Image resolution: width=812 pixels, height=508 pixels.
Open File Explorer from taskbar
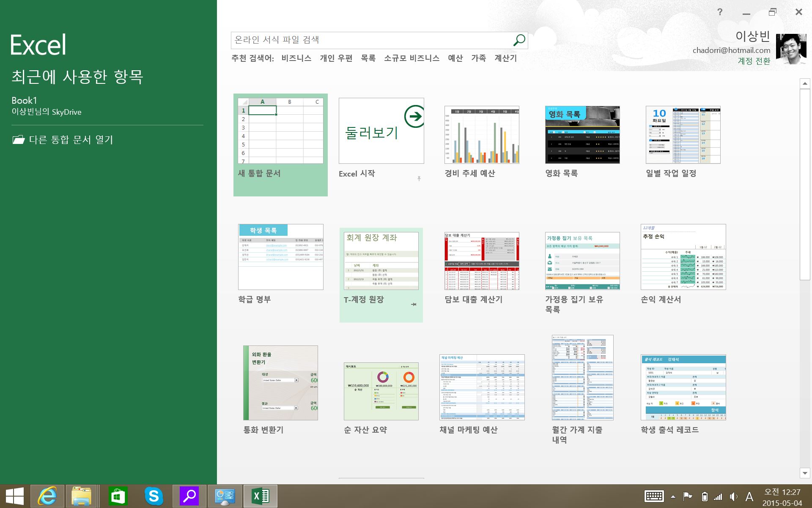click(82, 496)
